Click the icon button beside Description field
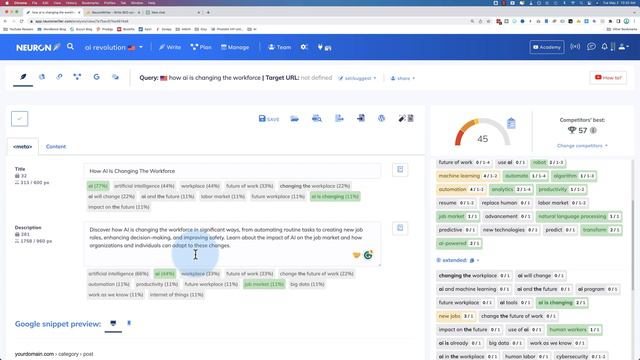The width and height of the screenshot is (640, 360). coord(400,228)
